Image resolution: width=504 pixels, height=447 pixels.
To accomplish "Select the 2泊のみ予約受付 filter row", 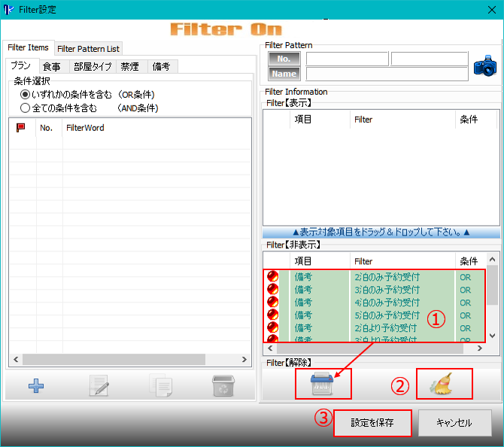I will click(x=387, y=277).
